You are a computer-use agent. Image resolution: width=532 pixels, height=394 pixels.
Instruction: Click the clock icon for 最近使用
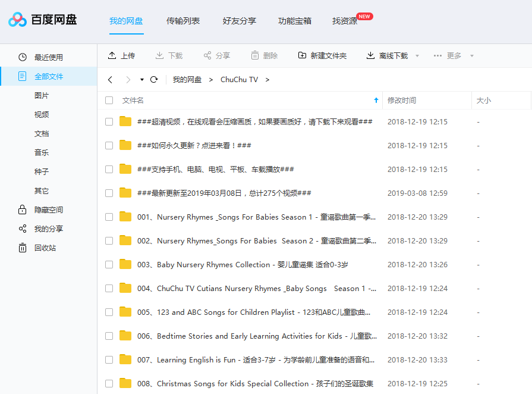(23, 57)
